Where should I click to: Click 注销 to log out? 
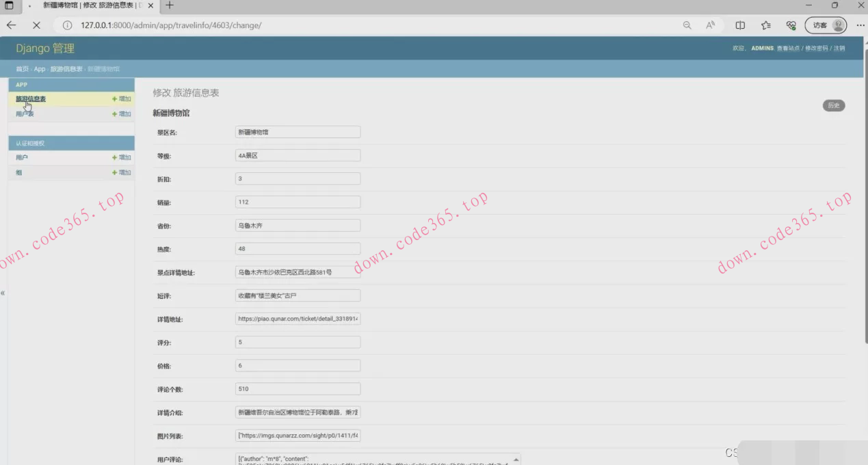(839, 49)
